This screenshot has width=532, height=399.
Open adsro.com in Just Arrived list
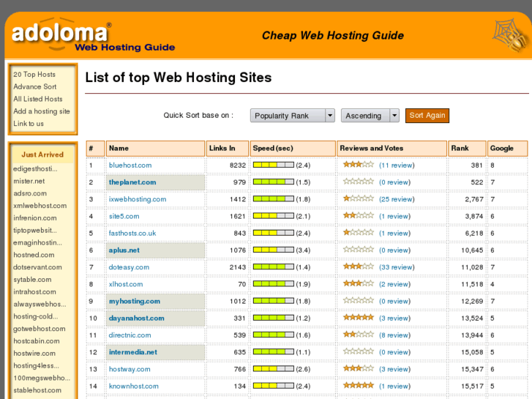(30, 193)
